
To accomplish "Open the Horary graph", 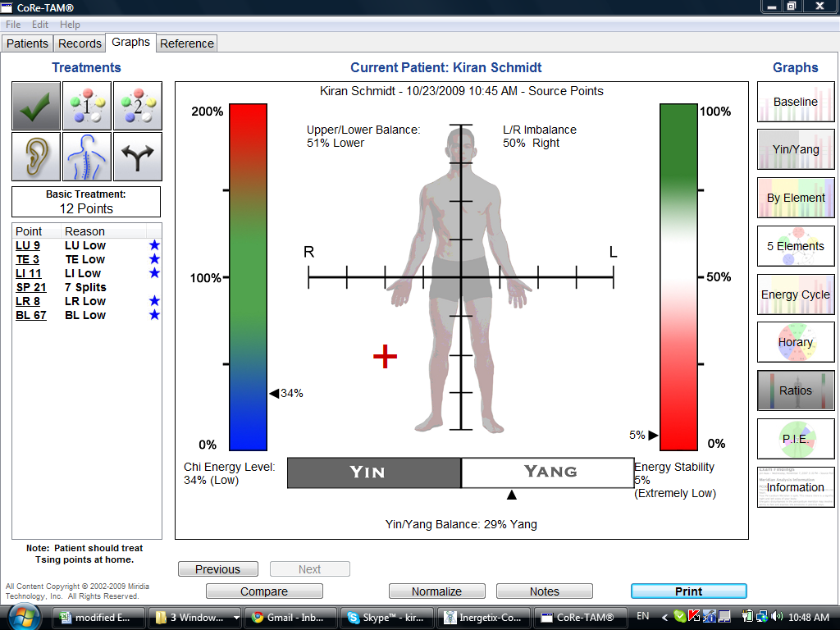I will pyautogui.click(x=796, y=342).
